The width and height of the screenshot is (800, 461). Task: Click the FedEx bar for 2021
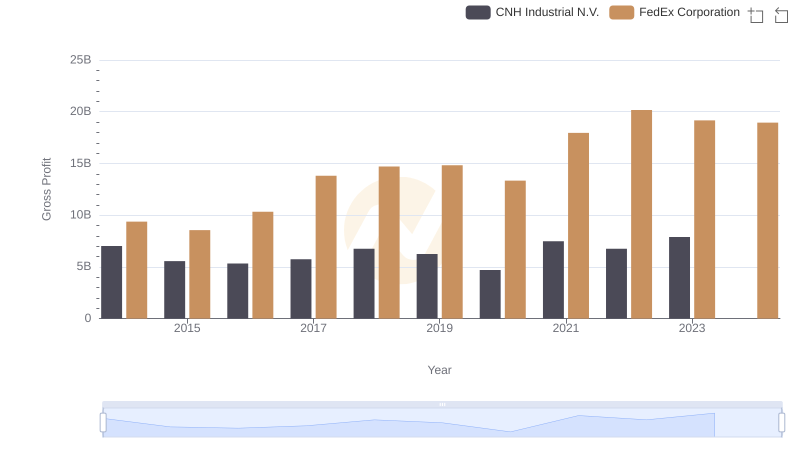pyautogui.click(x=578, y=225)
